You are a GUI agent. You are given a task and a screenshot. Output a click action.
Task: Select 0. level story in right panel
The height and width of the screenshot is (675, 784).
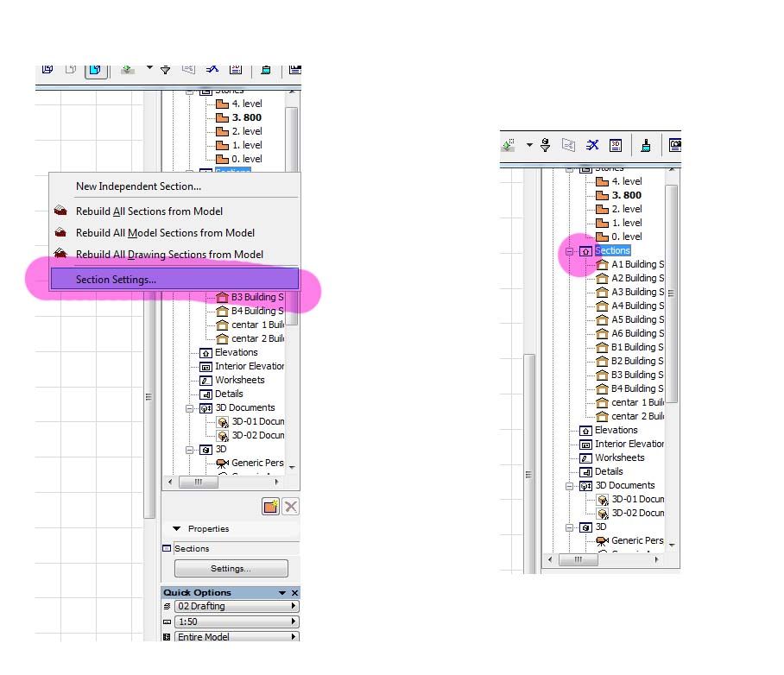[x=627, y=237]
